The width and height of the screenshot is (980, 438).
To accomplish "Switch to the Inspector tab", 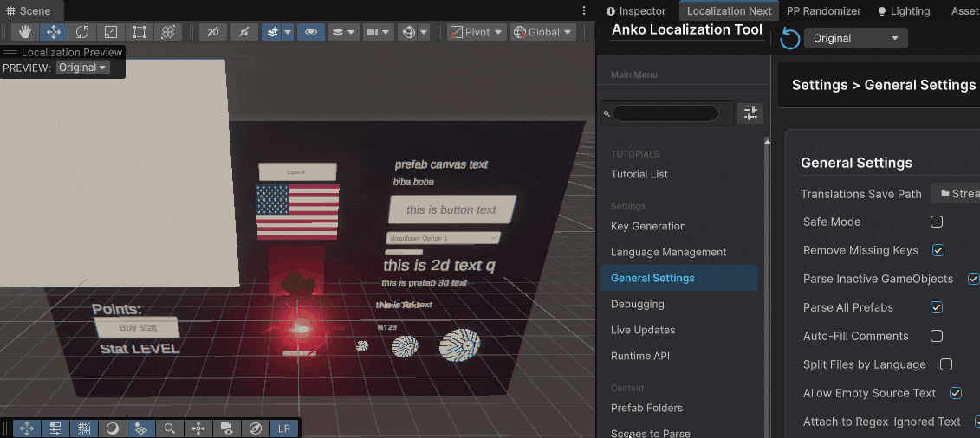I will (x=636, y=10).
